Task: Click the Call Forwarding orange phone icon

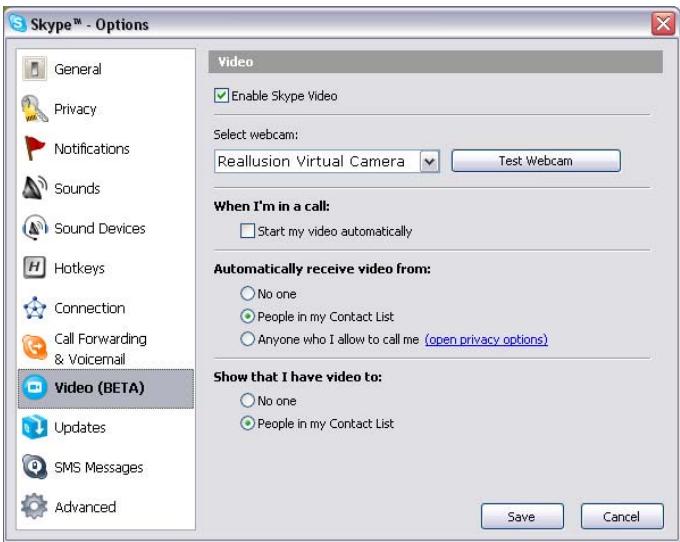Action: (x=34, y=347)
